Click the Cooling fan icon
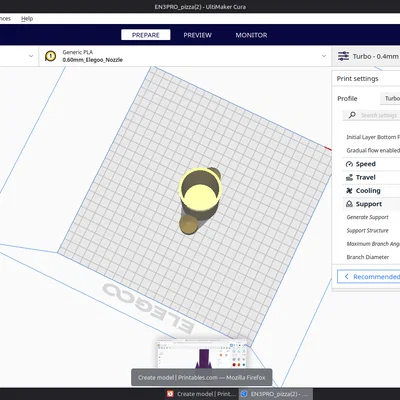Screen dimensions: 400x400 (x=349, y=191)
